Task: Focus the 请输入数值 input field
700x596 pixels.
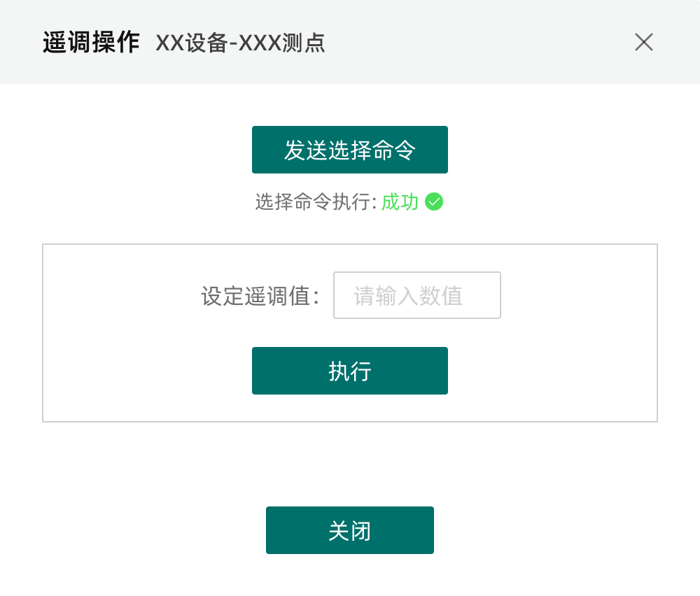Action: [x=417, y=295]
